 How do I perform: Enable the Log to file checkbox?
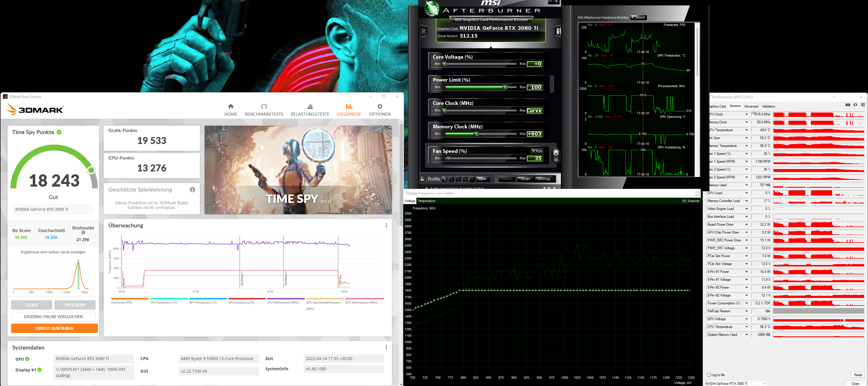[709, 375]
